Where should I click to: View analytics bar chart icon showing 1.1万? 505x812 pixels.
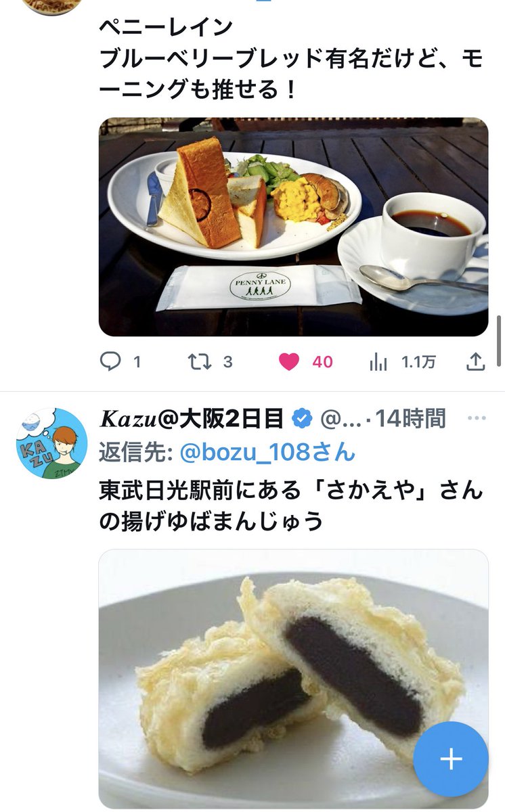pos(378,362)
